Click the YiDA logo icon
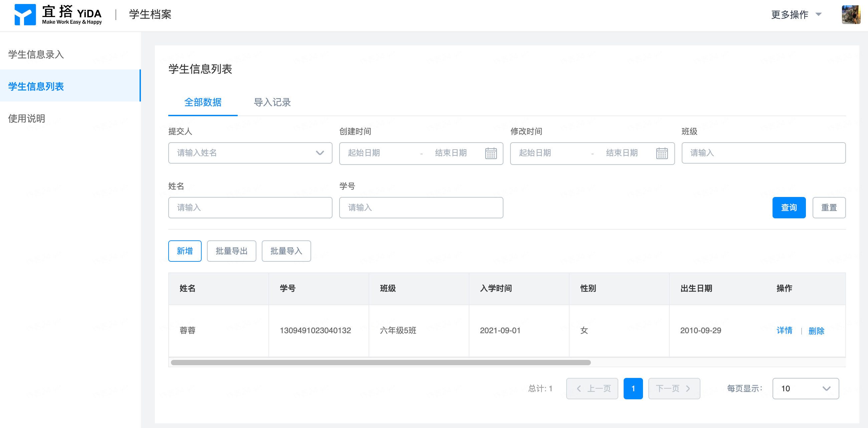The image size is (868, 428). click(25, 14)
